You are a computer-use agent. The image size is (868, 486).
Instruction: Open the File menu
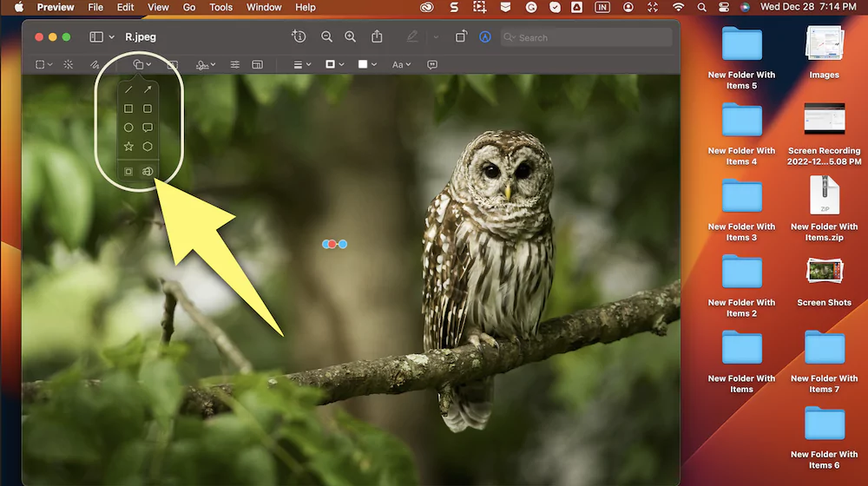tap(95, 7)
